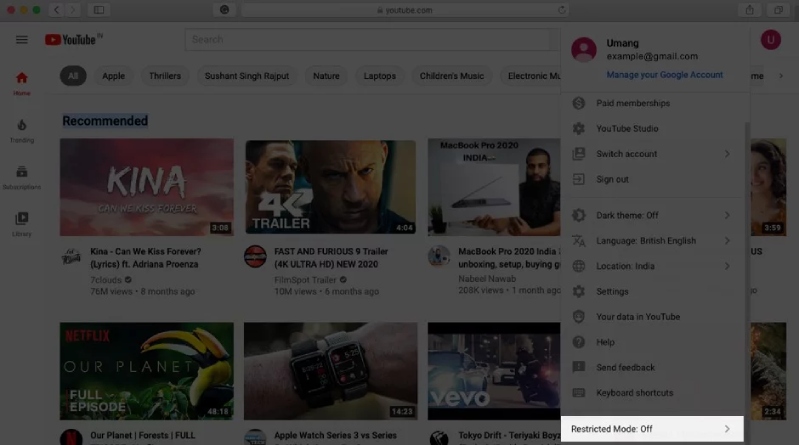The height and width of the screenshot is (445, 799).
Task: Click Manage your Google Account link
Action: pyautogui.click(x=664, y=75)
